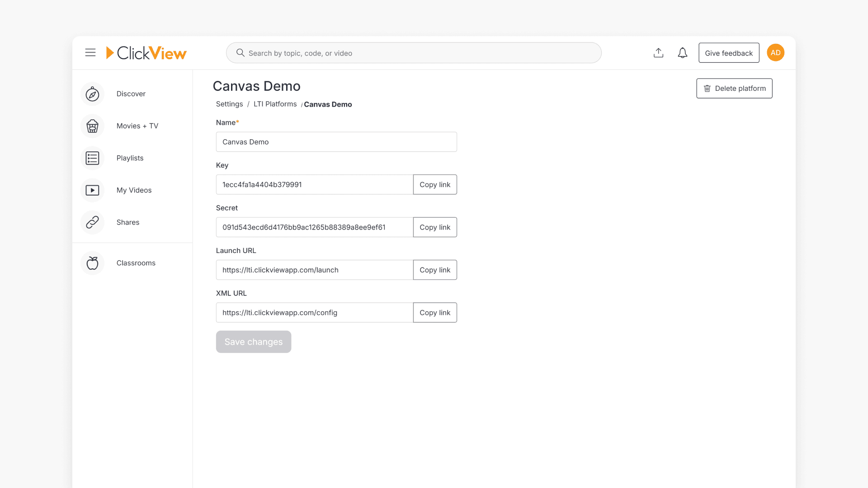Open the AD profile avatar menu
This screenshot has height=488, width=868.
775,52
